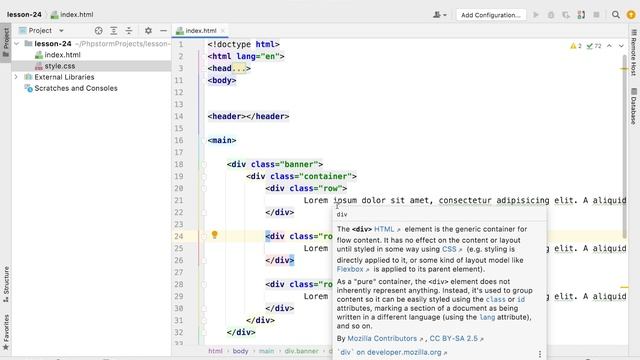Click index.html in navigation bar
This screenshot has height=360, width=640.
tap(72, 14)
